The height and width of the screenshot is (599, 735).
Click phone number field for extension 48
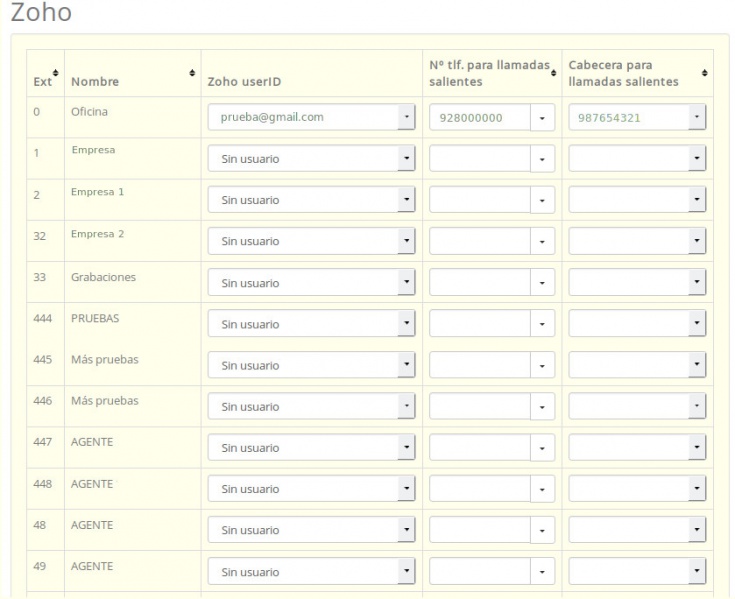479,531
